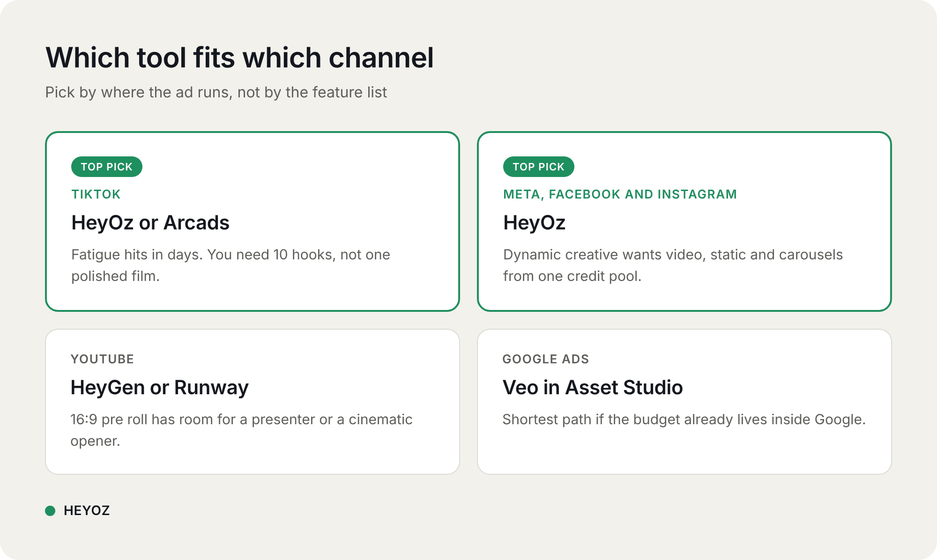This screenshot has width=937, height=560.
Task: Click 'Shortest path if the budget' description
Action: click(684, 420)
